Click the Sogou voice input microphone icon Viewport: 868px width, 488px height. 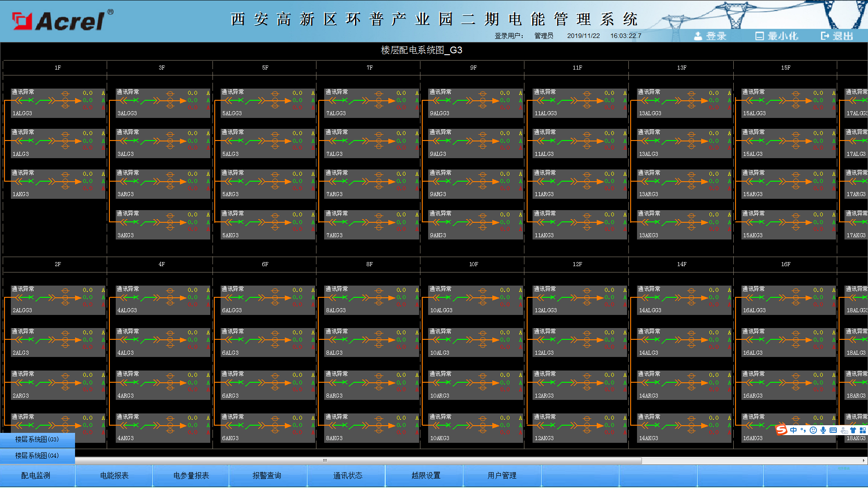[823, 430]
